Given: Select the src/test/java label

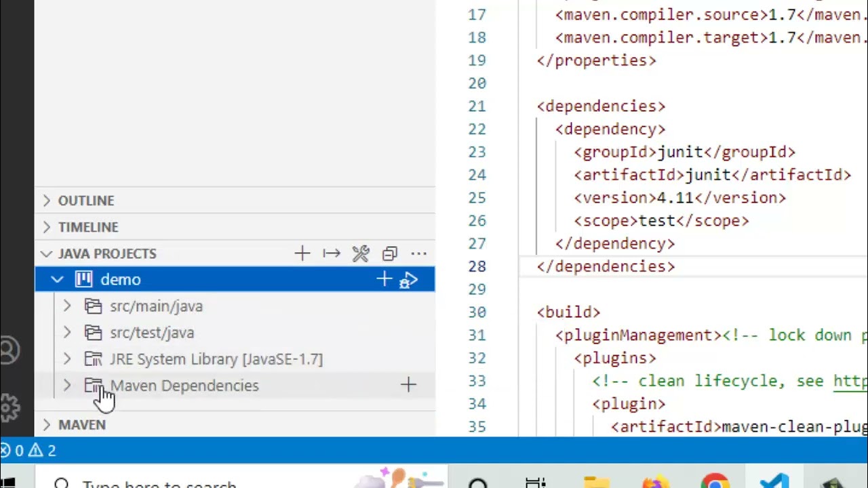Looking at the screenshot, I should (x=153, y=333).
